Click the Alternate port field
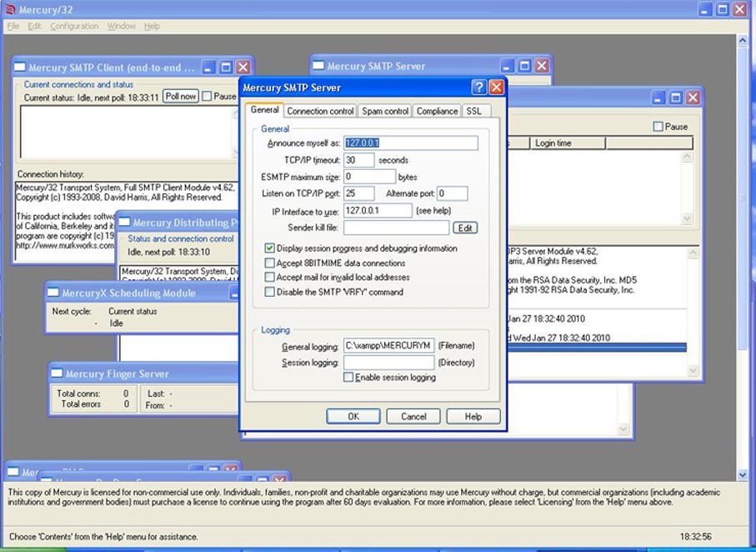756x552 pixels. point(453,193)
